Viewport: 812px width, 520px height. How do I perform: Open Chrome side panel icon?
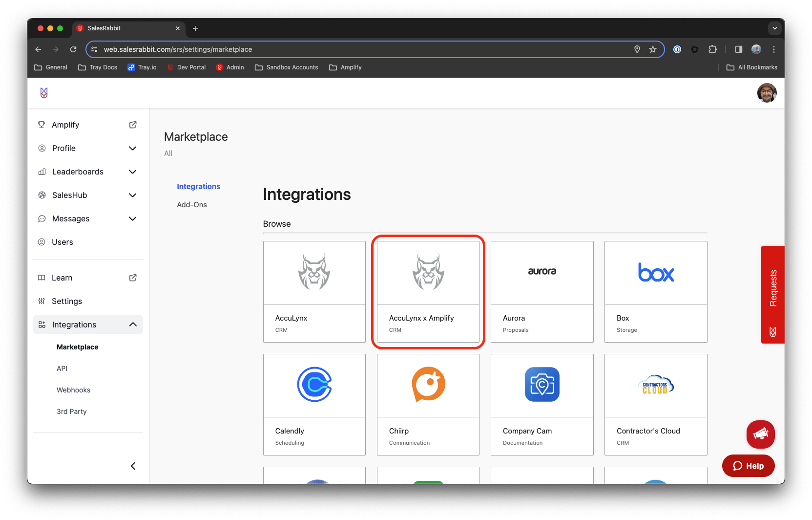click(739, 49)
